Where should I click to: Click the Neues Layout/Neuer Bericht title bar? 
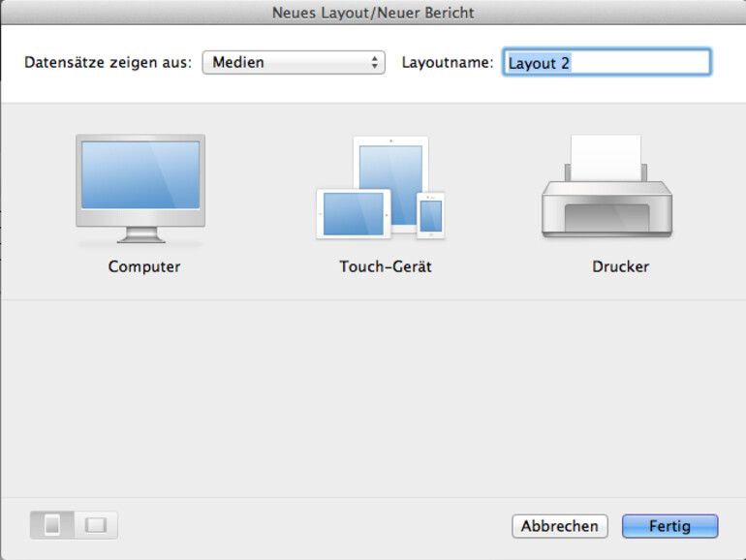click(x=373, y=13)
